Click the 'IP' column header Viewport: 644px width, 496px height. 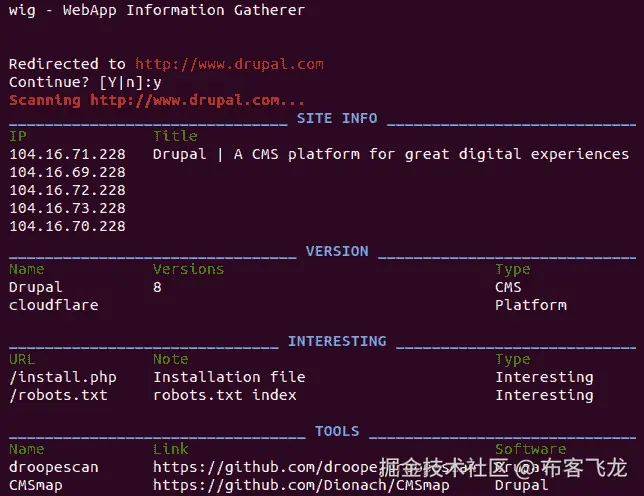(x=18, y=136)
